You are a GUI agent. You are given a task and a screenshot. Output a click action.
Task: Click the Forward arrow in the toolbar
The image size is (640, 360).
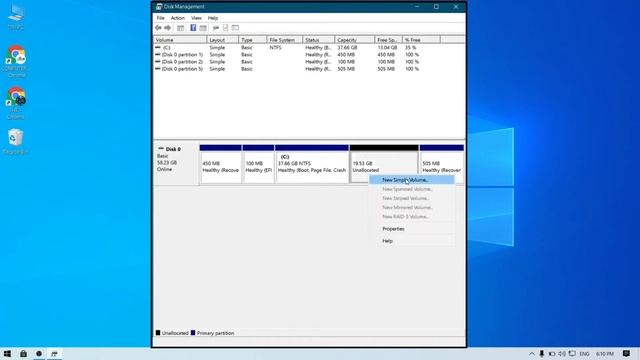(167, 28)
